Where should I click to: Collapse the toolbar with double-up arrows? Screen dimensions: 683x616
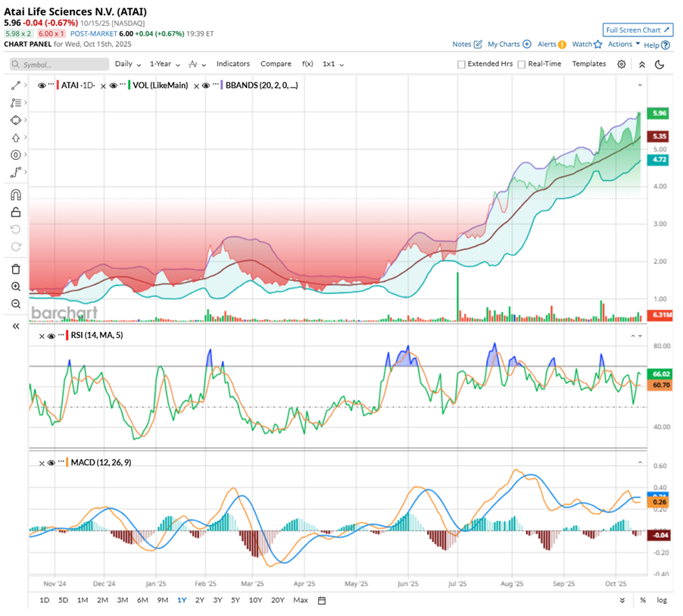pyautogui.click(x=642, y=64)
